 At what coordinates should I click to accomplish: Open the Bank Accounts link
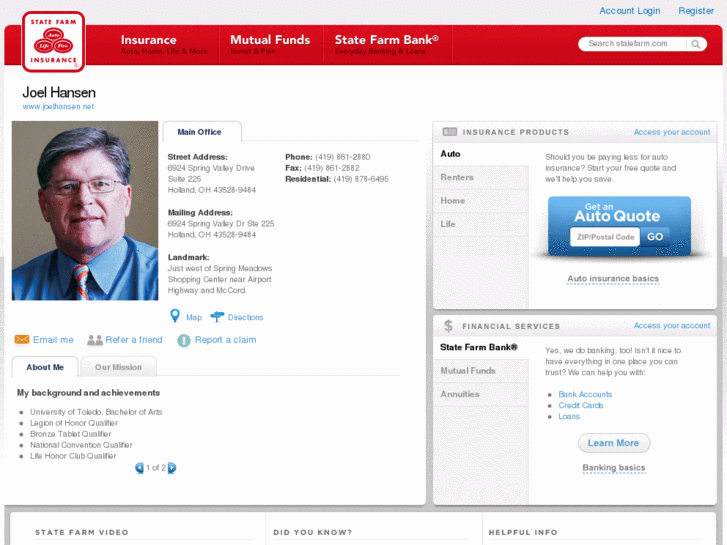(585, 394)
